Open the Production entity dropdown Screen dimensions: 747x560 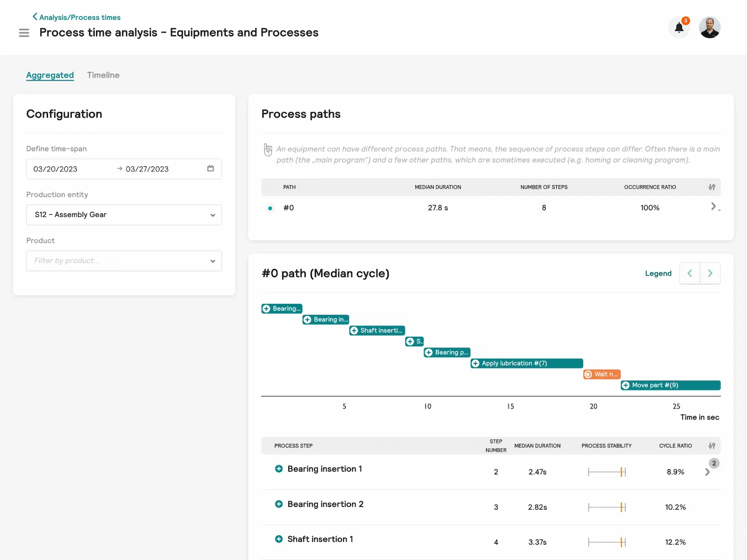click(124, 215)
